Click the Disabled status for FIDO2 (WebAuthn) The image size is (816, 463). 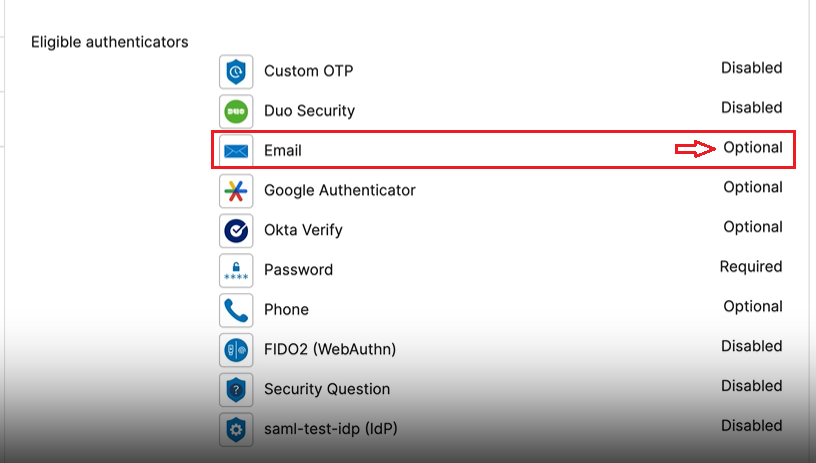pyautogui.click(x=751, y=346)
